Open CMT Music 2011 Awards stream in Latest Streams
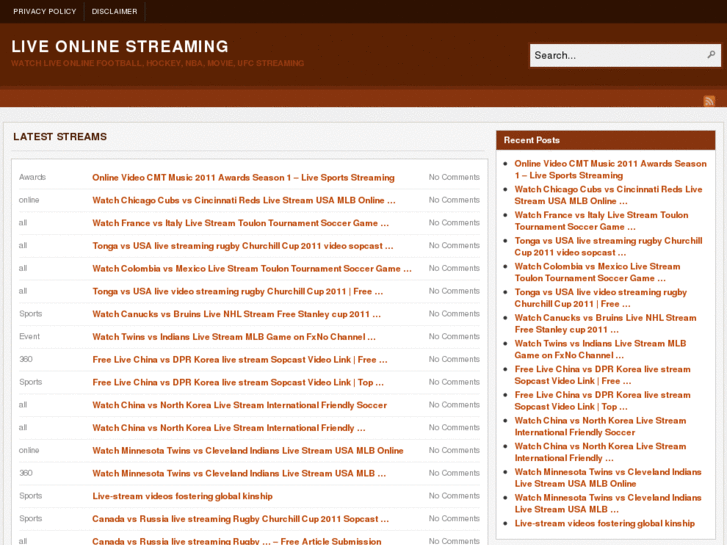The image size is (727, 545). pos(243,178)
